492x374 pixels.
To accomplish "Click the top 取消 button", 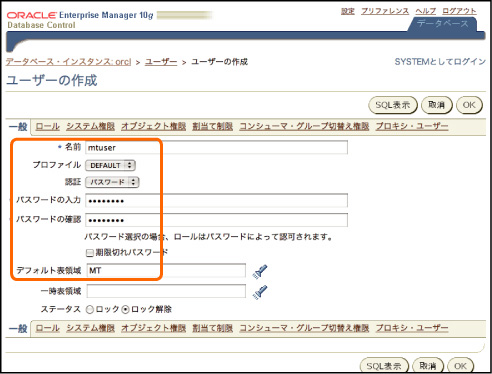I will 437,105.
